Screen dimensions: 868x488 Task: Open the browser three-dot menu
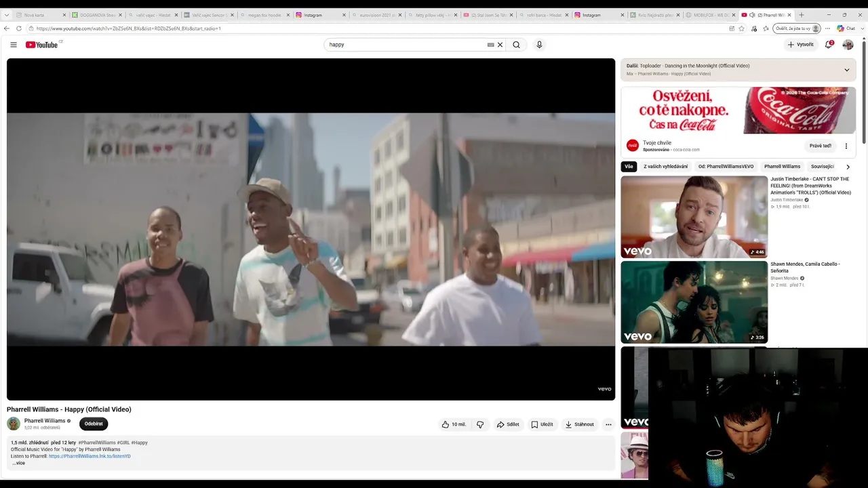point(827,28)
